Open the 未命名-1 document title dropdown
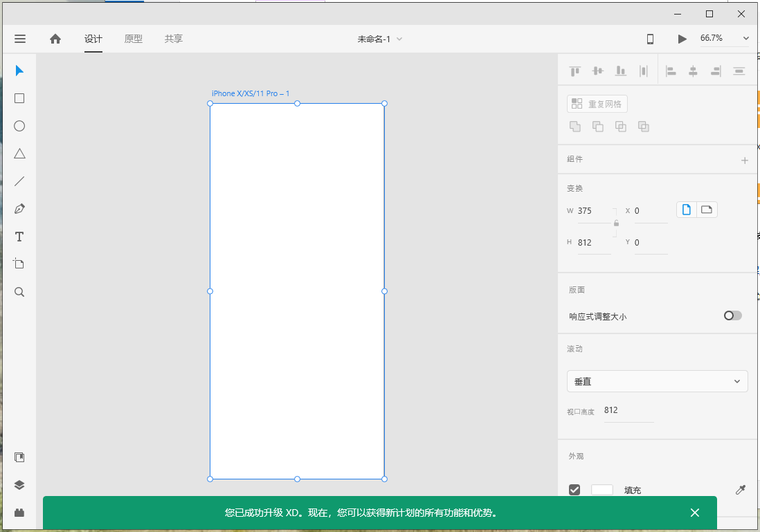The width and height of the screenshot is (760, 532). [379, 39]
